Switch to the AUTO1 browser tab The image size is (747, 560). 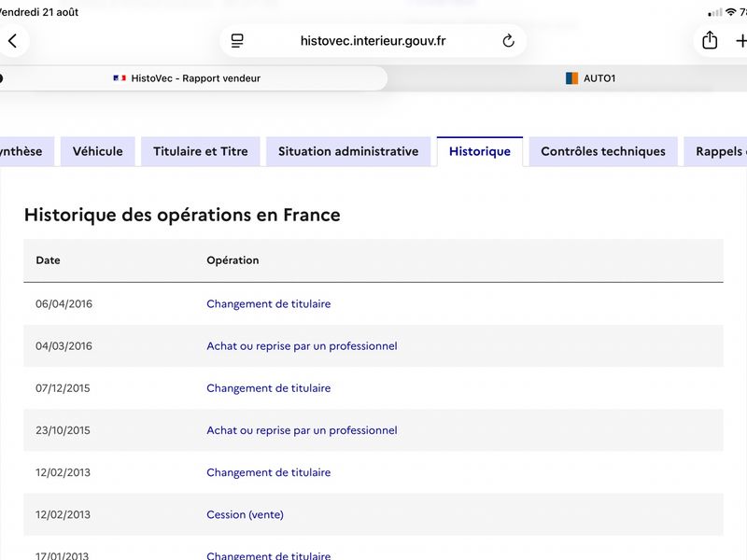tap(591, 78)
